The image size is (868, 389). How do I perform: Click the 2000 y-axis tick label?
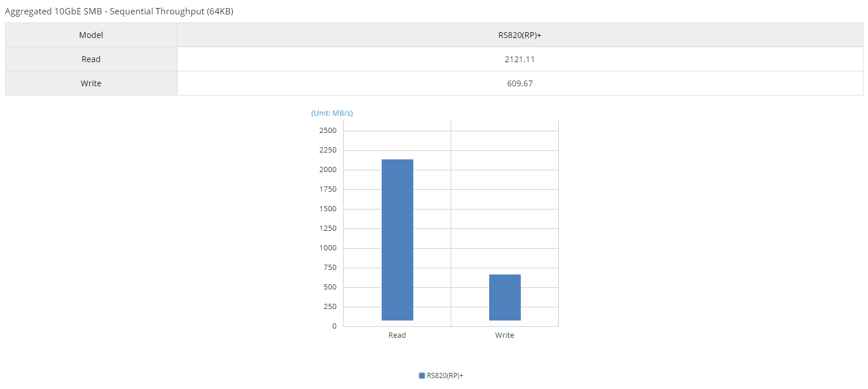pos(328,170)
